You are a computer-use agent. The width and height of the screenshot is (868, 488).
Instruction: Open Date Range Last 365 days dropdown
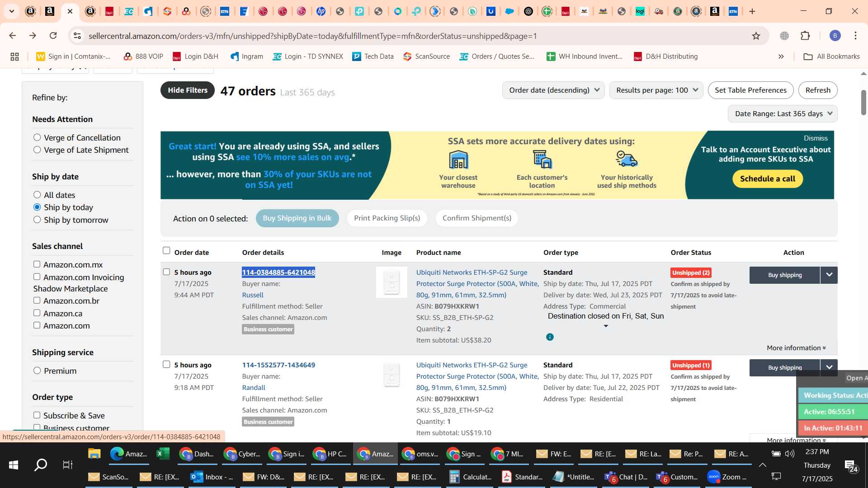click(x=783, y=114)
